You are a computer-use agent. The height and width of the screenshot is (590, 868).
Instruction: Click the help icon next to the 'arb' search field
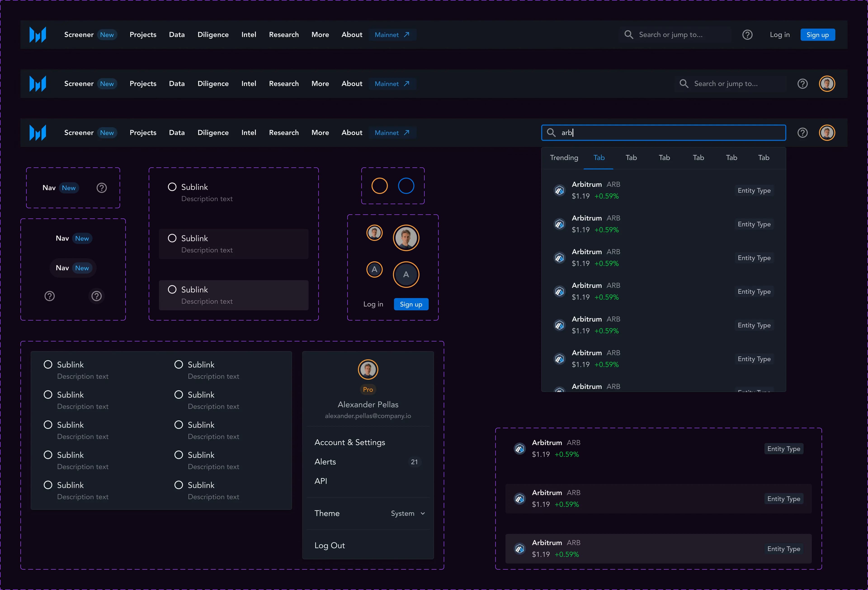pyautogui.click(x=802, y=133)
